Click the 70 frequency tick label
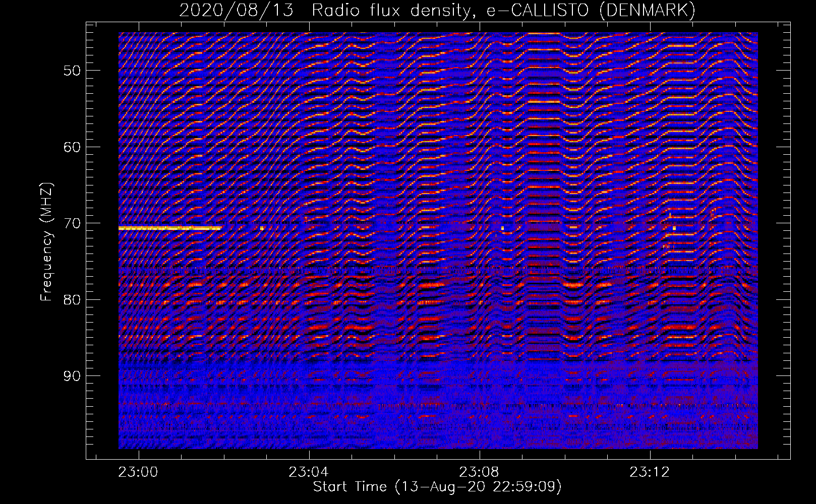 72,223
